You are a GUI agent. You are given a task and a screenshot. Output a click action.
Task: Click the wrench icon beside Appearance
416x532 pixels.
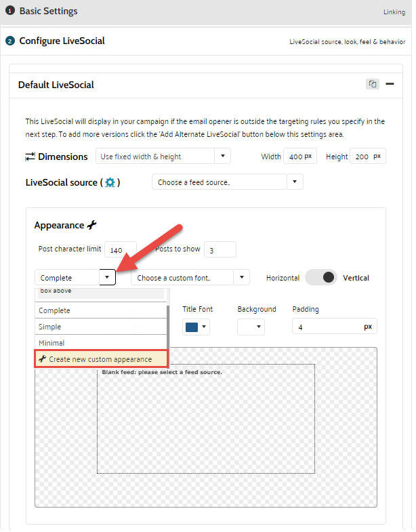click(93, 225)
